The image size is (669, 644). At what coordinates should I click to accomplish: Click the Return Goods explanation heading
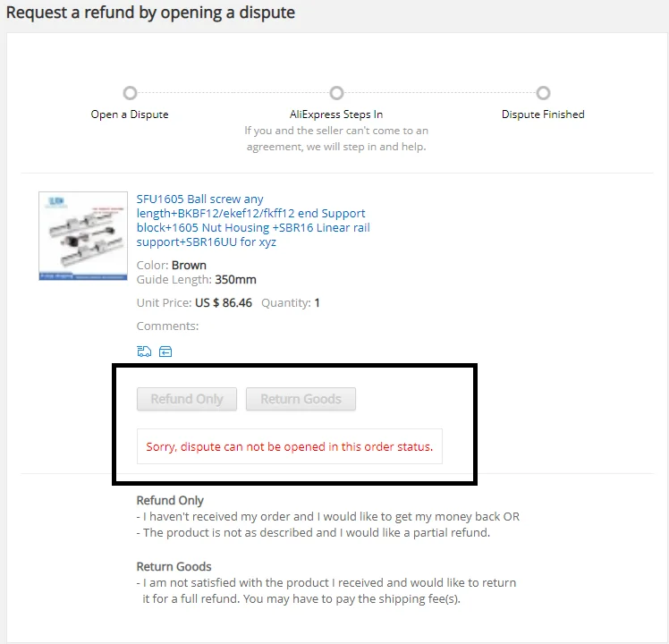tap(174, 566)
